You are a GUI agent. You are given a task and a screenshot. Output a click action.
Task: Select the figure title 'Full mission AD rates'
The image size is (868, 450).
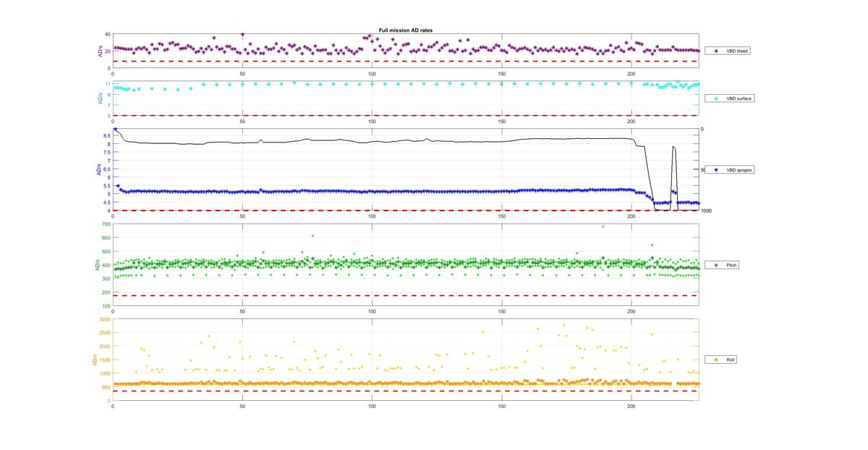406,30
